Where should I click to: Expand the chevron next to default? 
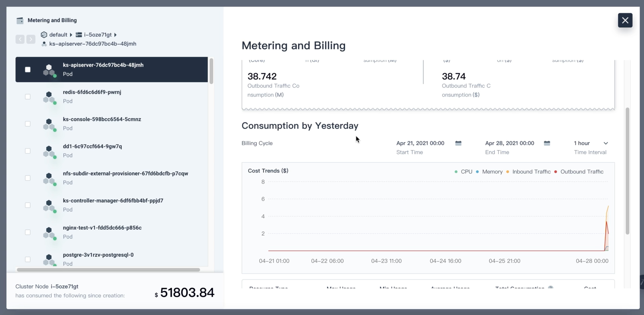[x=71, y=35]
